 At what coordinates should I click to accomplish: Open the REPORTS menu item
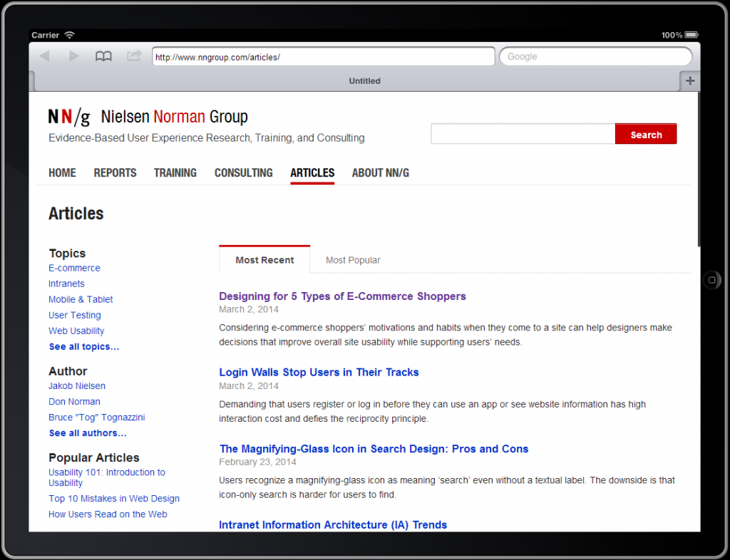(x=115, y=173)
